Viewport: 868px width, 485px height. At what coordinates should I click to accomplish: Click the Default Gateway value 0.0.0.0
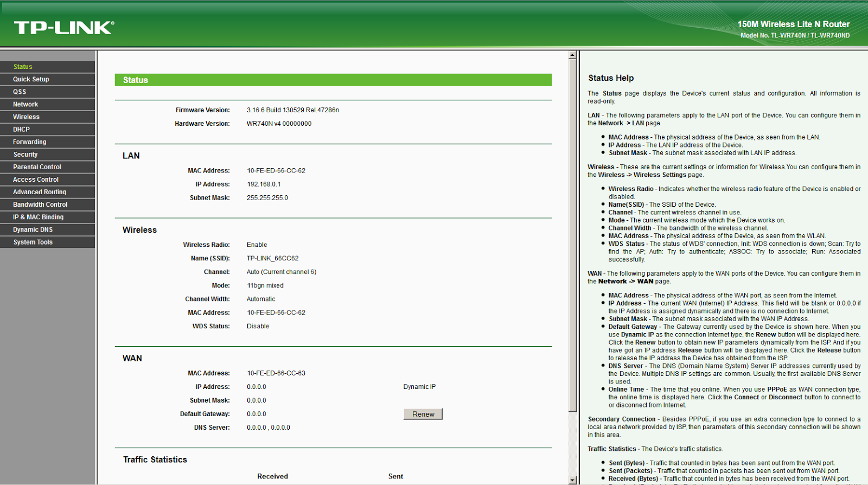pos(257,414)
